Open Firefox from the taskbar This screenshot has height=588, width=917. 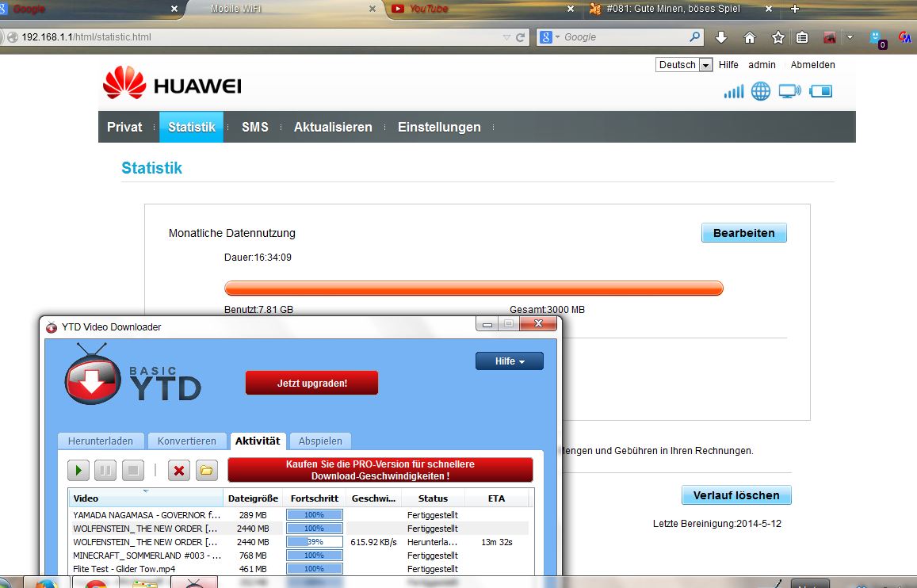(46, 582)
